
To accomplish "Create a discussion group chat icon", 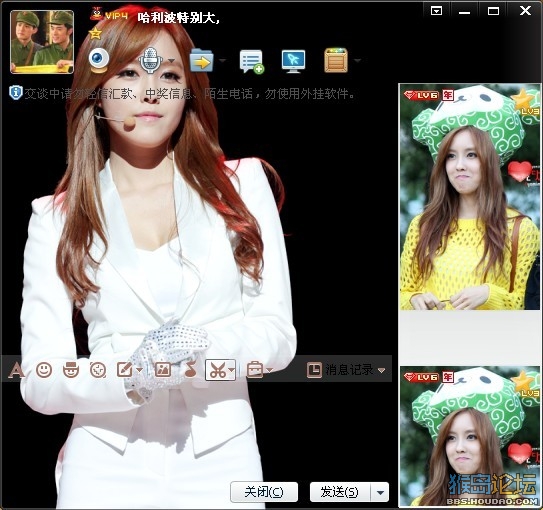I will click(x=251, y=61).
